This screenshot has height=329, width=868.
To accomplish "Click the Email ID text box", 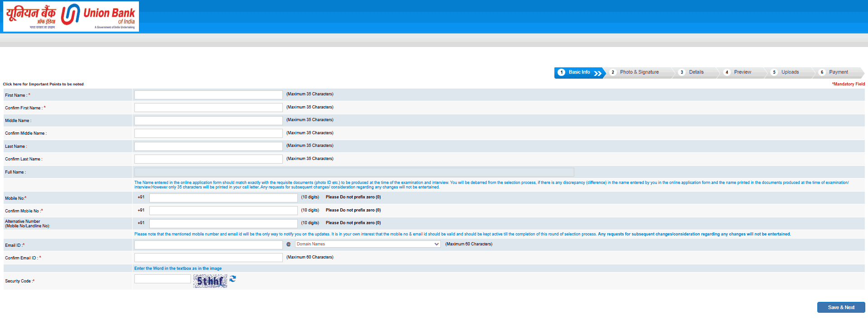I will pos(209,245).
